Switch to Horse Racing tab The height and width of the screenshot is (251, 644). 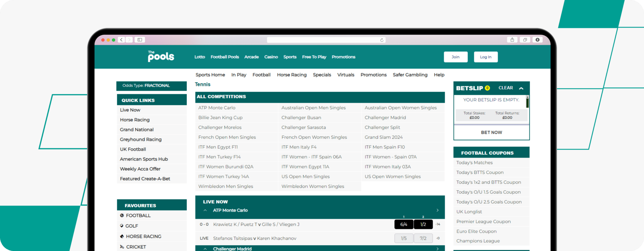292,75
